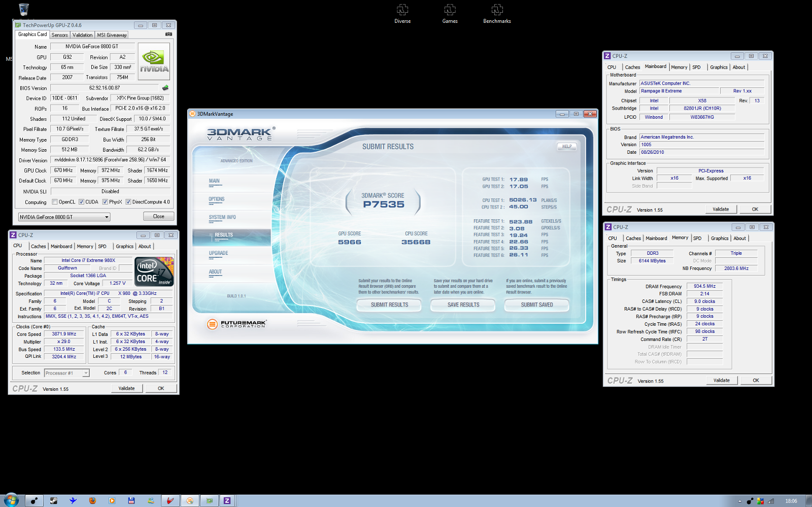Screen dimensions: 812x507
Task: Click Close button in GPU-Z
Action: (x=158, y=216)
